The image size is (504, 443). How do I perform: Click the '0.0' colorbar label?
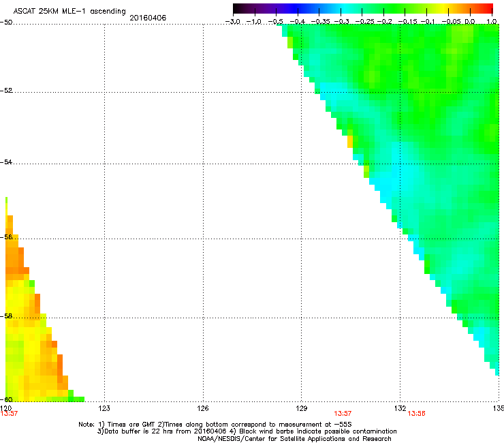[x=470, y=22]
